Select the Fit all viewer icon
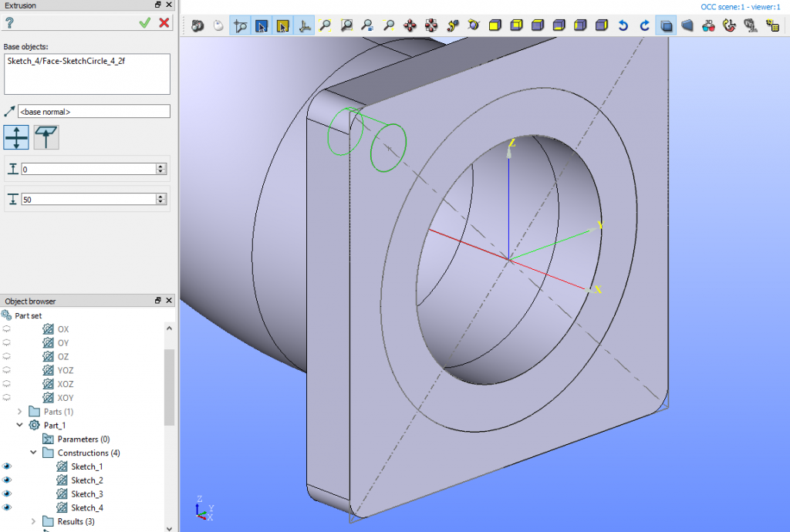The height and width of the screenshot is (532, 790). point(325,25)
